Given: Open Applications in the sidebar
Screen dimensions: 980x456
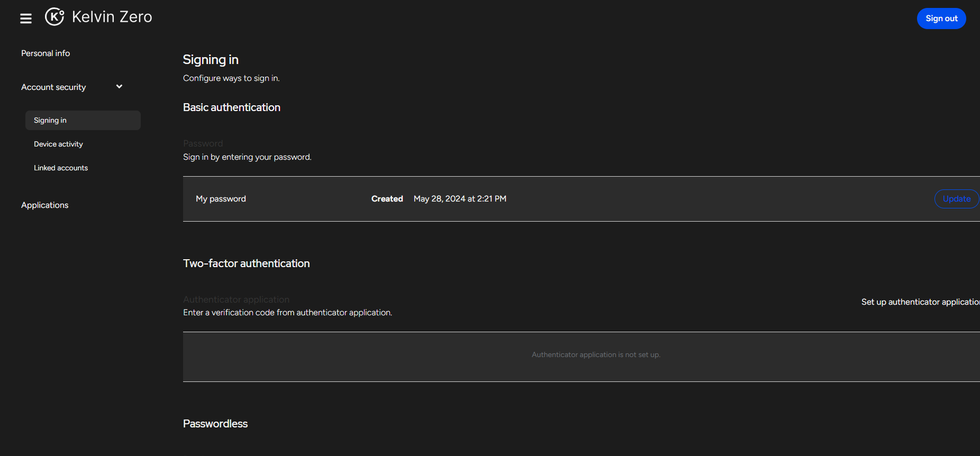Looking at the screenshot, I should pyautogui.click(x=45, y=205).
